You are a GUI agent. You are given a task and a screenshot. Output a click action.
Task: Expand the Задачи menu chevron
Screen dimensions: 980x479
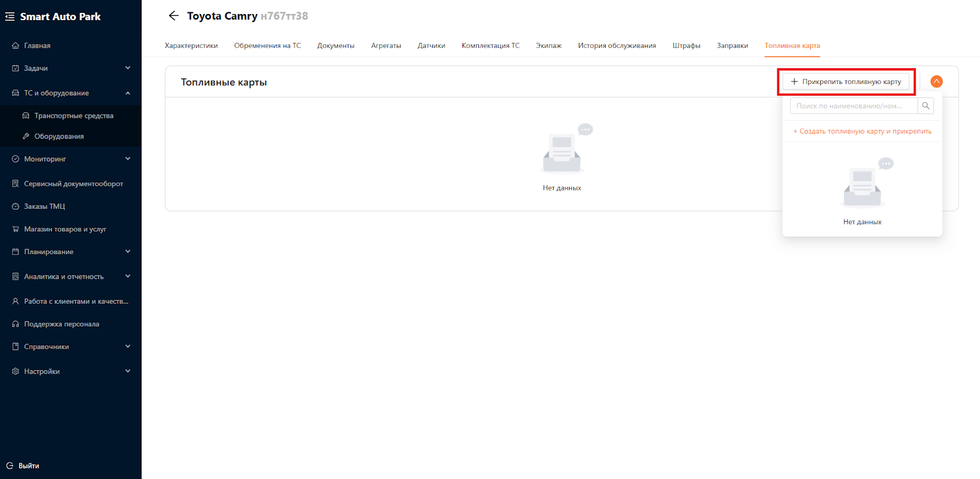127,68
